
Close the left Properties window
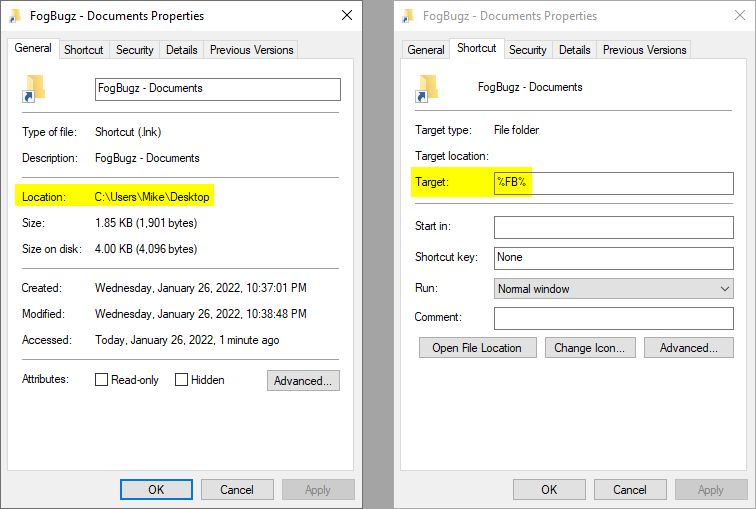coord(347,15)
